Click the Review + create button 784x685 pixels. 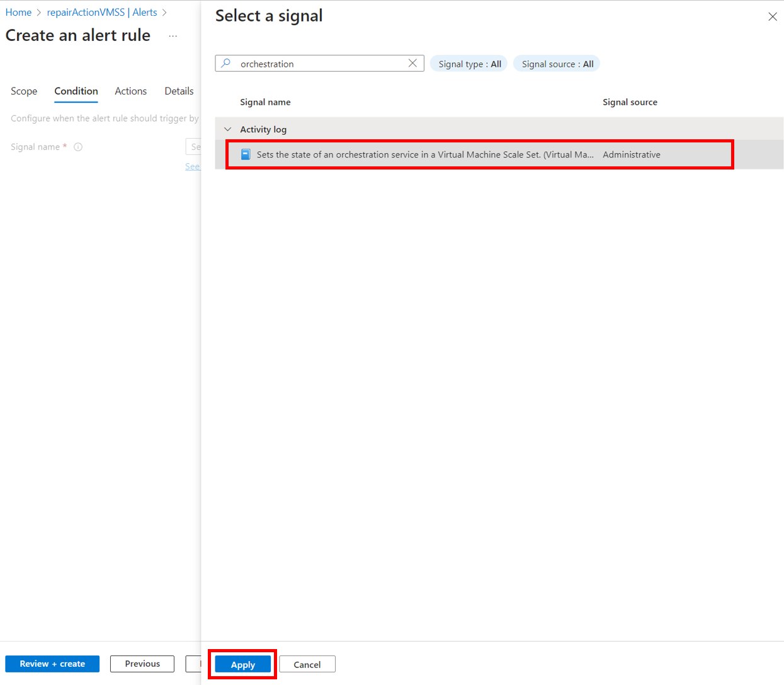(52, 664)
